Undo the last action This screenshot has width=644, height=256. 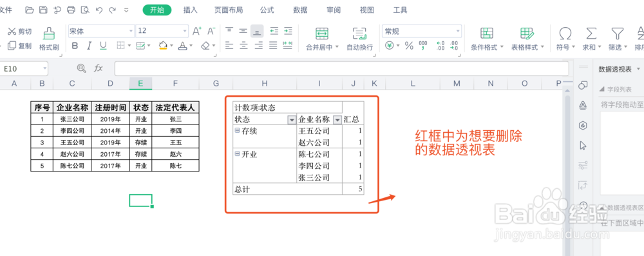click(99, 10)
